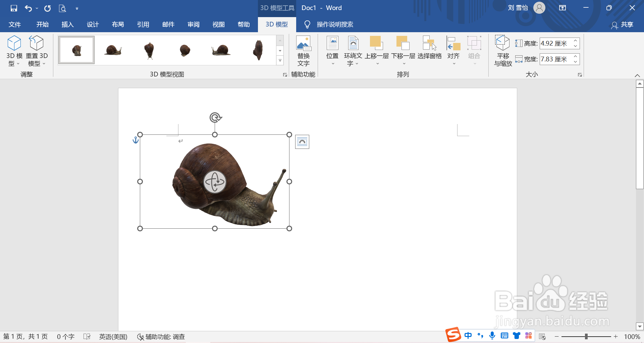Select the fifth snail view thumbnail

click(x=221, y=50)
